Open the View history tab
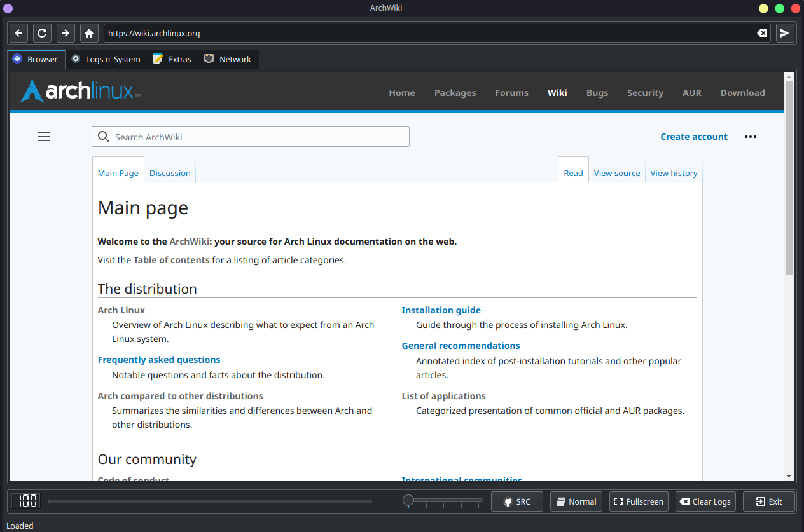Image resolution: width=804 pixels, height=532 pixels. tap(674, 173)
